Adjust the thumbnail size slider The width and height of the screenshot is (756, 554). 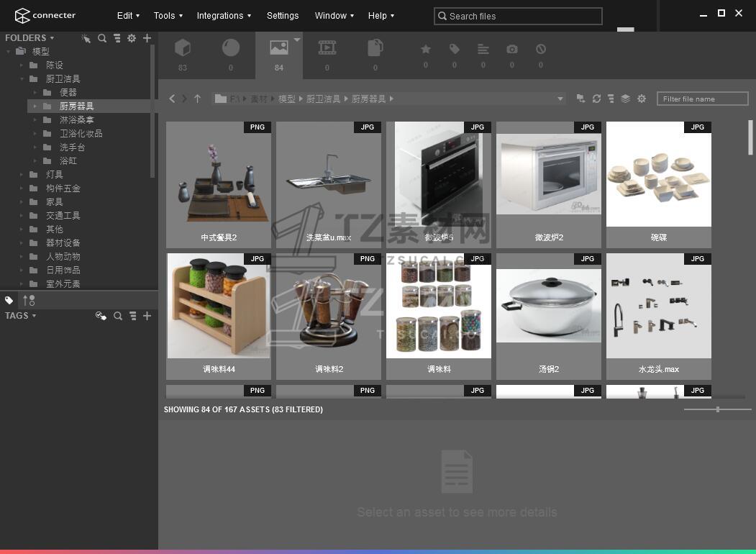tap(717, 409)
